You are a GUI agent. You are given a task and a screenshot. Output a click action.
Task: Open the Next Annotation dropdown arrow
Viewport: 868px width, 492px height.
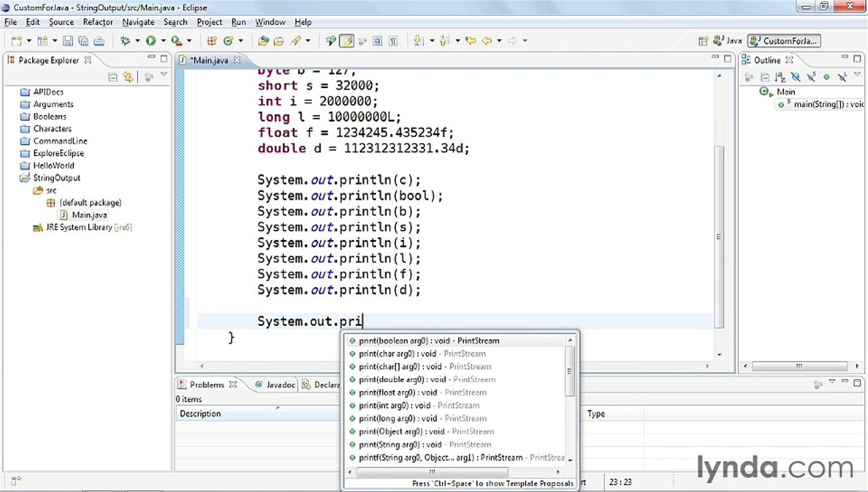point(432,41)
